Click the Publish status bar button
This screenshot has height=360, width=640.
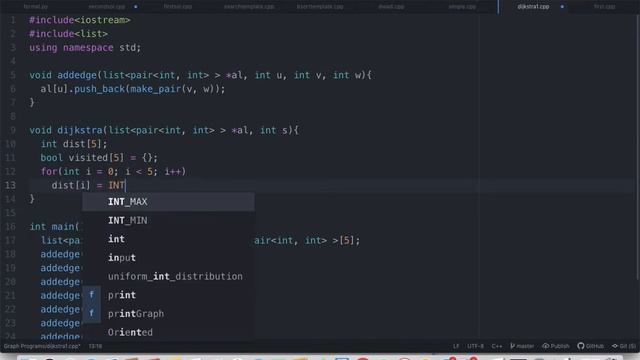click(x=556, y=346)
